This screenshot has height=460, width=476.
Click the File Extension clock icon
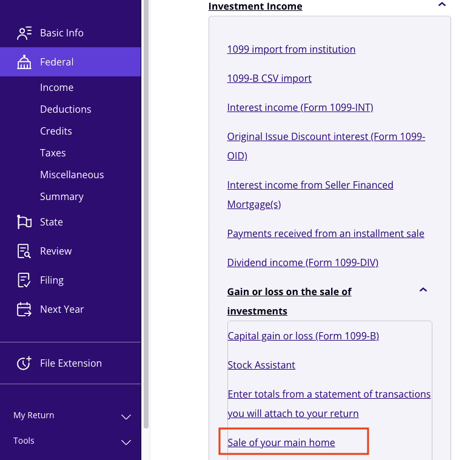tap(24, 363)
